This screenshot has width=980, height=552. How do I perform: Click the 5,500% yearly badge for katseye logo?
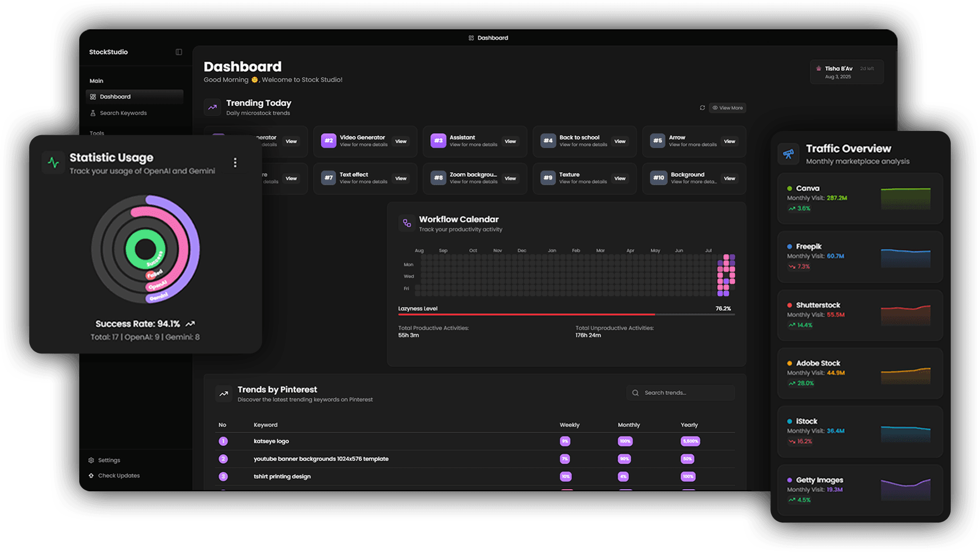690,441
